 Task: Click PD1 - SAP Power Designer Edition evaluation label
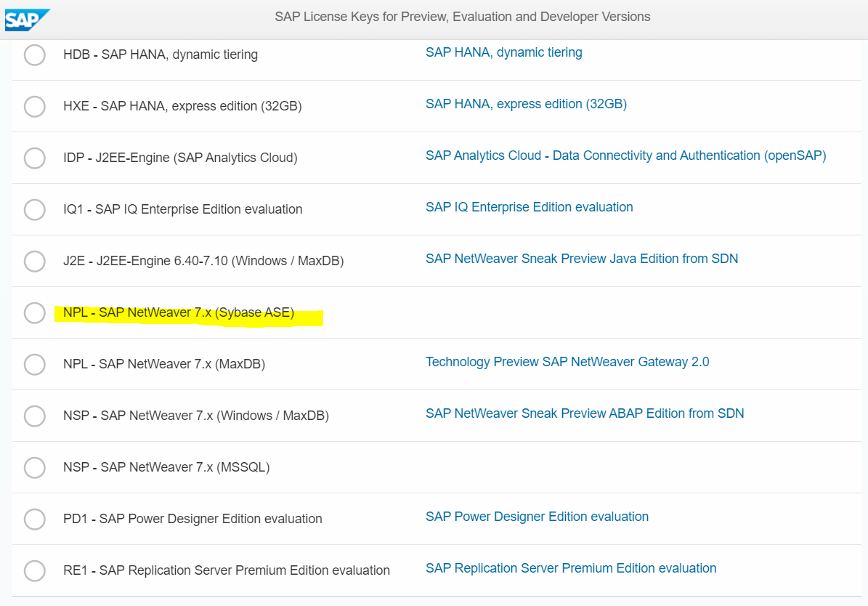[192, 519]
